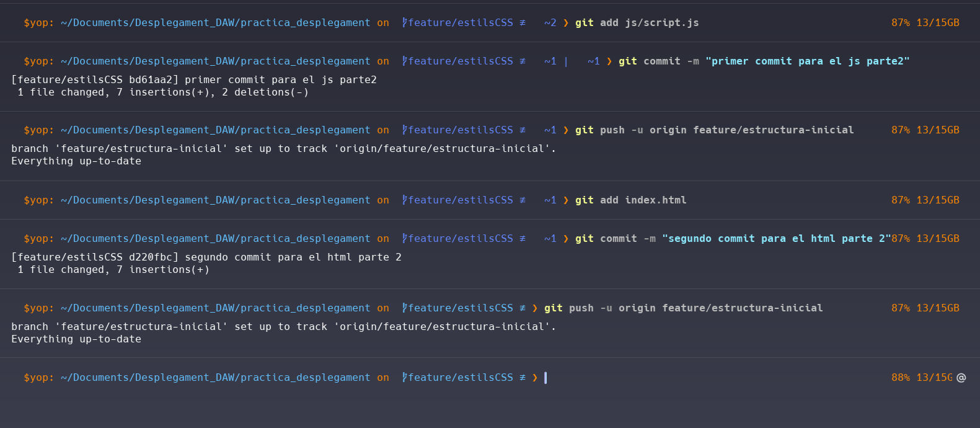Viewport: 980px width, 428px height.
Task: Click the directory path on the active prompt
Action: click(x=215, y=378)
